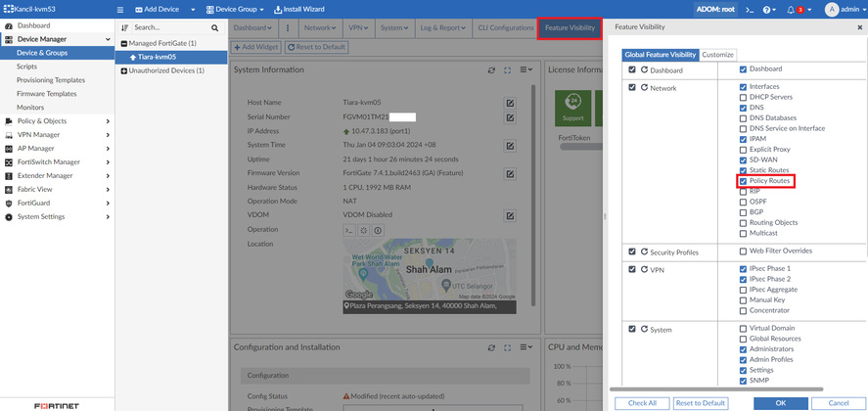Edit the VDOM pencil icon
The width and height of the screenshot is (868, 411).
click(510, 215)
